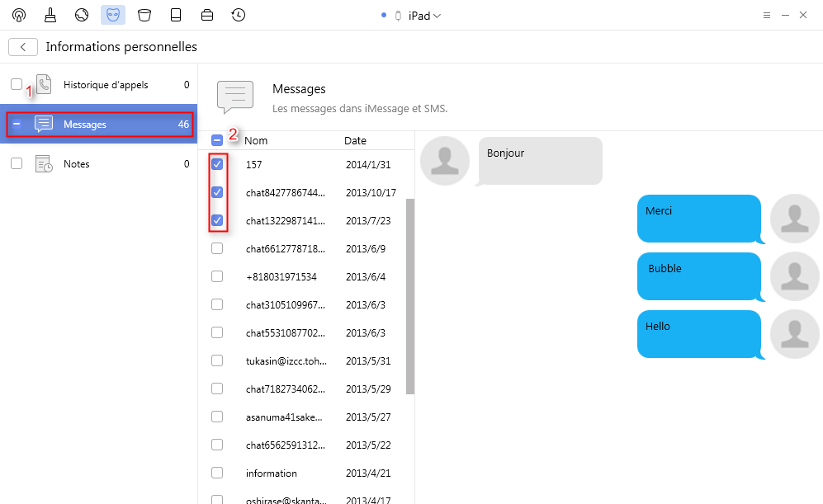
Task: Uncheck the conversation 157 checkbox
Action: 217,164
